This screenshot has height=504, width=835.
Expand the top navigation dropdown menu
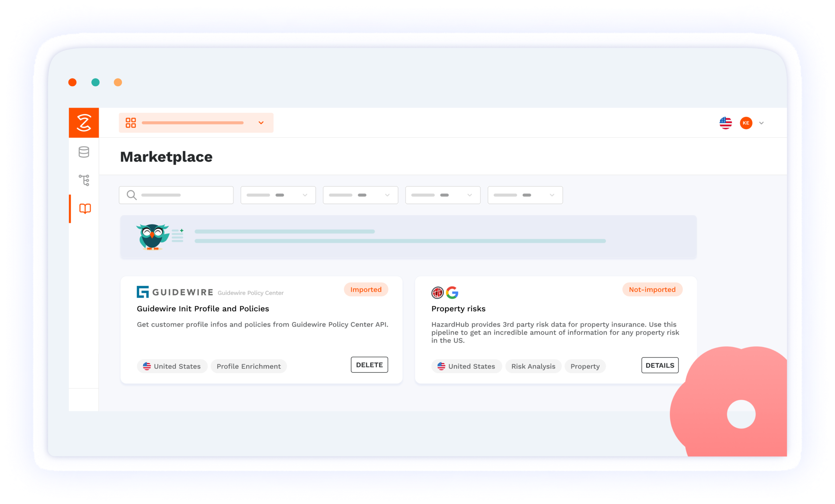pyautogui.click(x=261, y=123)
